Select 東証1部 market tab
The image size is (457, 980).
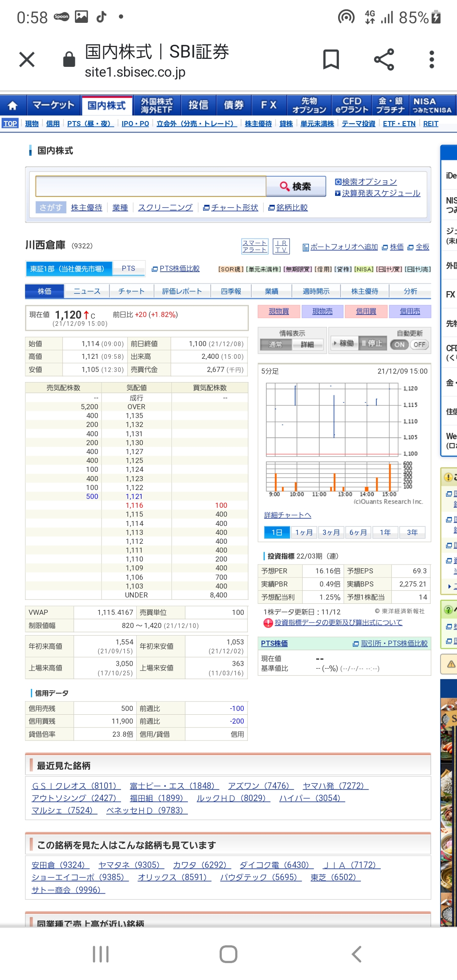(69, 269)
